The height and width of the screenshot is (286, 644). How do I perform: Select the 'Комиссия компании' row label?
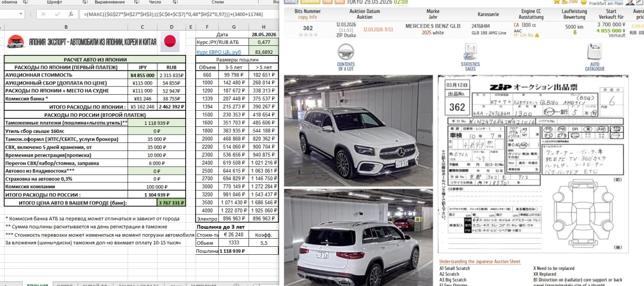click(x=66, y=187)
